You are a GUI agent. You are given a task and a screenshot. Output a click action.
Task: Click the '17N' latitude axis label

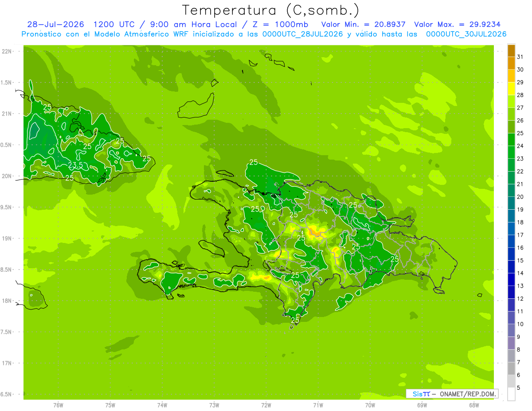coord(7,363)
